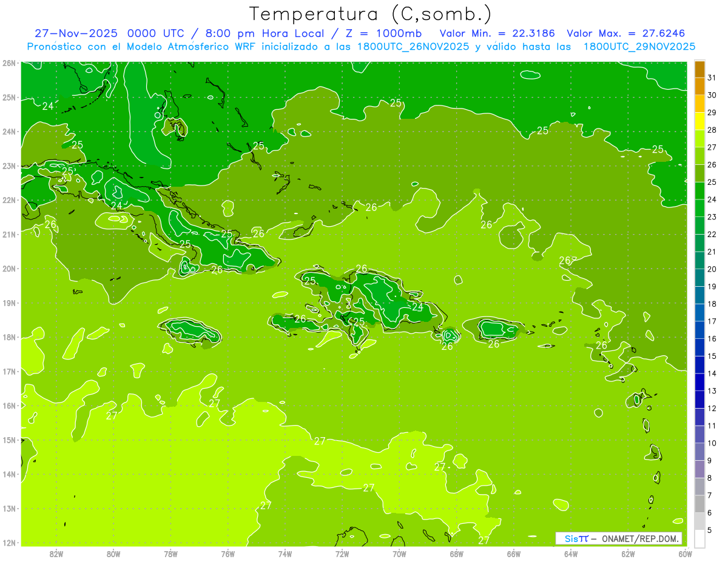The height and width of the screenshot is (562, 728).
Task: Click the "76W" longitude label
Action: (227, 554)
